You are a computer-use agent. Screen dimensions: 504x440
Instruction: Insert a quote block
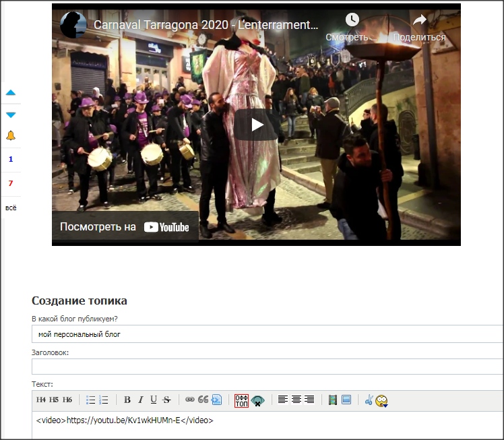(x=203, y=400)
